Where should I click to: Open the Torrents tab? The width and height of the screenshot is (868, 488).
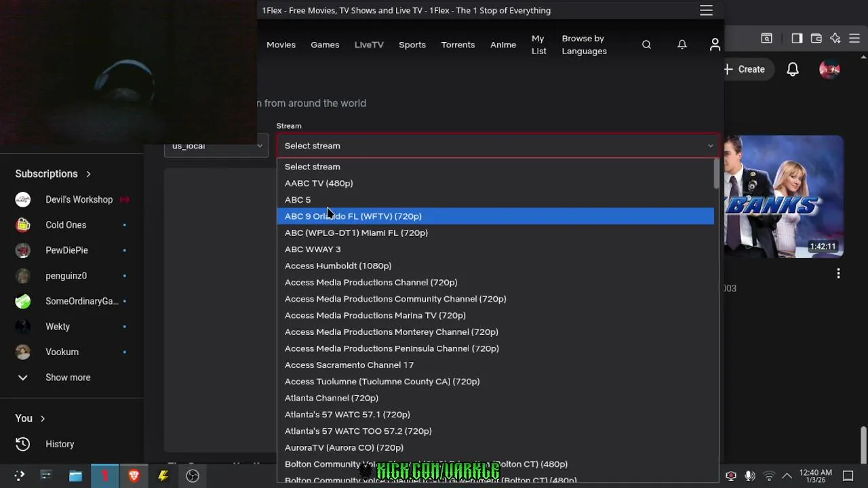click(x=458, y=45)
